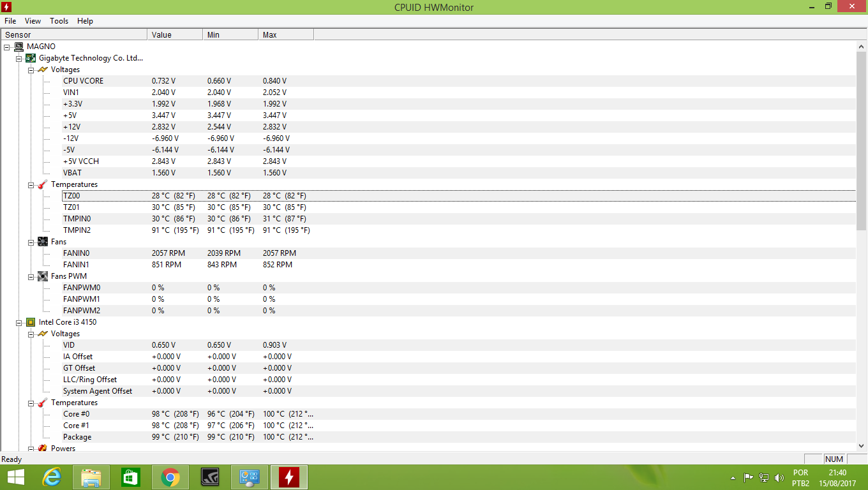
Task: Launch Internet Explorer from the taskbar
Action: [x=52, y=477]
